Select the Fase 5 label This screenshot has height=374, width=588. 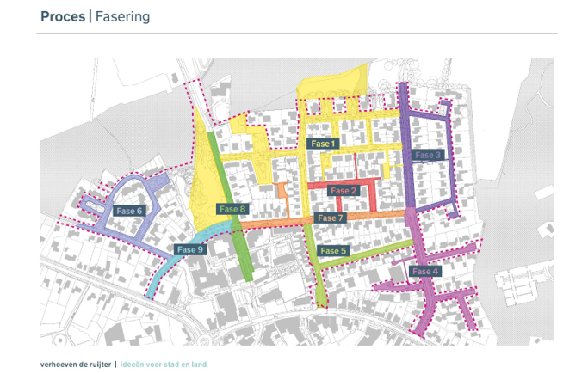(x=332, y=251)
